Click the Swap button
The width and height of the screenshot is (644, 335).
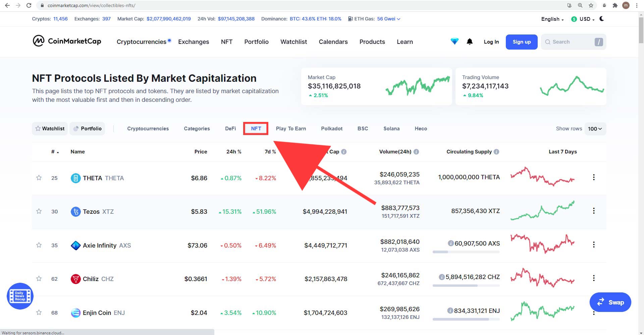[610, 302]
